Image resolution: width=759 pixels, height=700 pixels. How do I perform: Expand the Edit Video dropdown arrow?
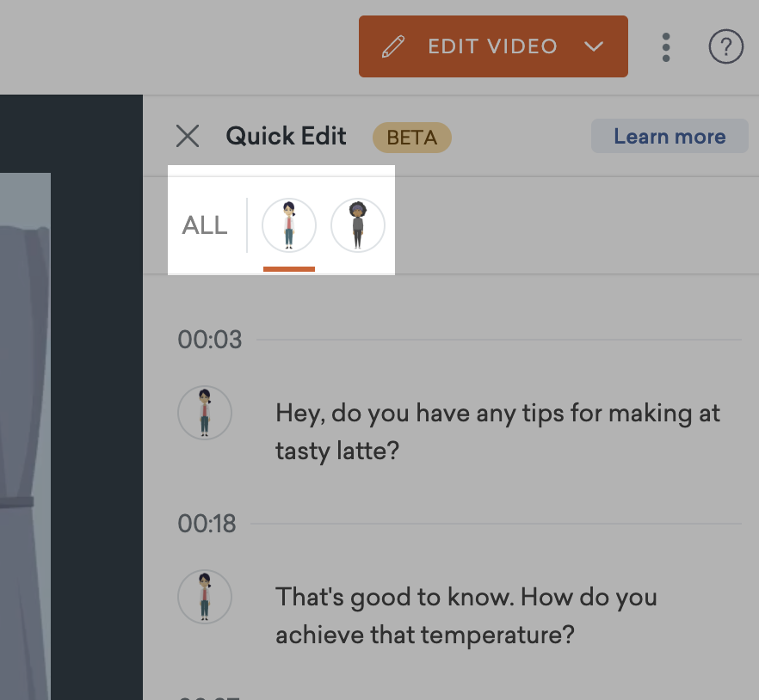594,46
